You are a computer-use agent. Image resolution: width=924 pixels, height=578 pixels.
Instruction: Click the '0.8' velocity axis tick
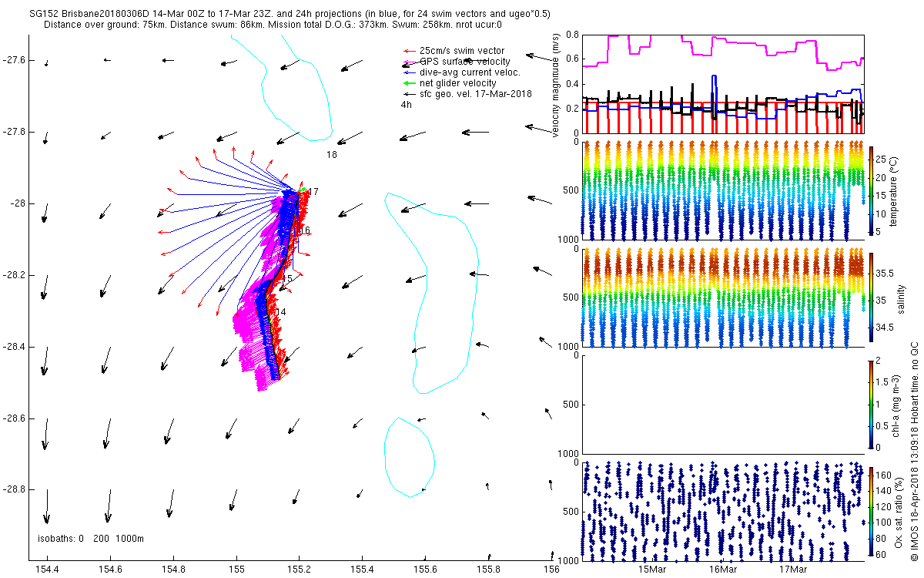(572, 35)
